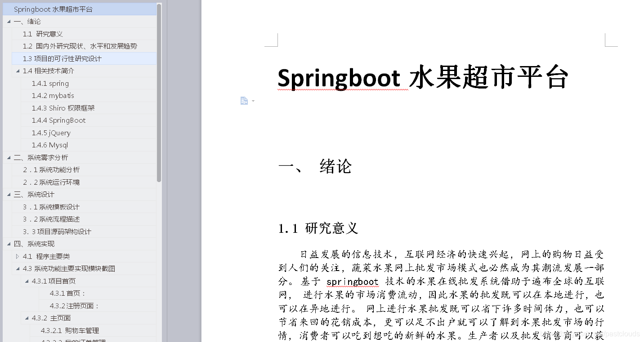Open the paste options dropdown arrow
The image size is (644, 342).
(253, 101)
